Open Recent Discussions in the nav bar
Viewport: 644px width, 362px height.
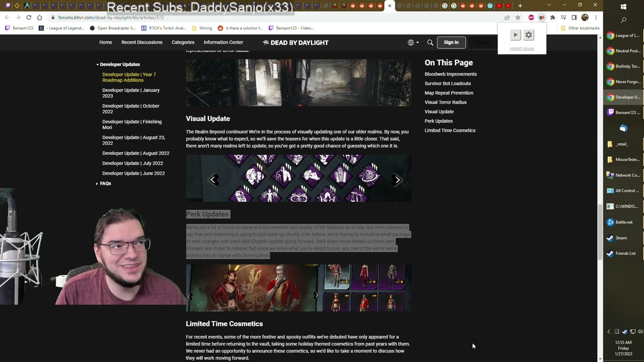(x=142, y=42)
